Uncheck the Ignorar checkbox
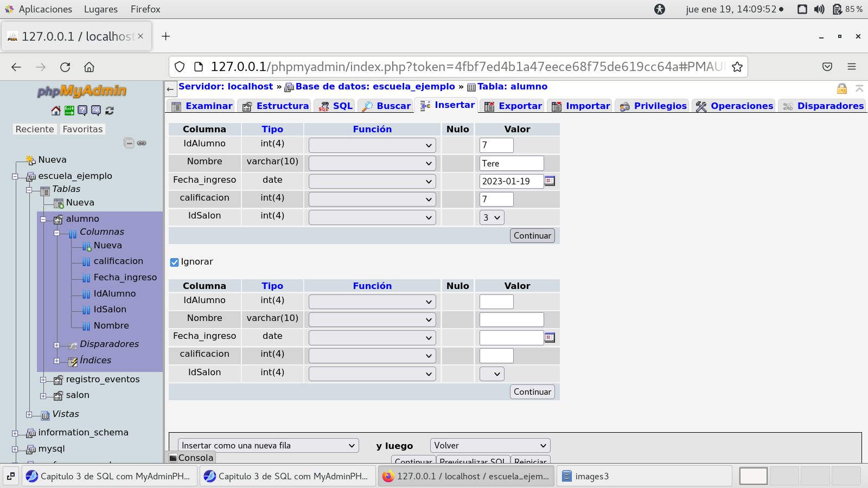 [x=174, y=262]
